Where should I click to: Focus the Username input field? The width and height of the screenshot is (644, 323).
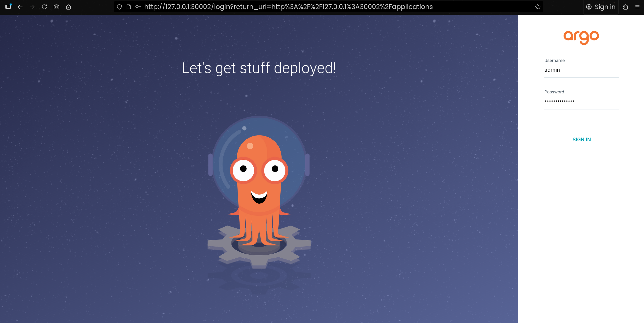[x=581, y=70]
